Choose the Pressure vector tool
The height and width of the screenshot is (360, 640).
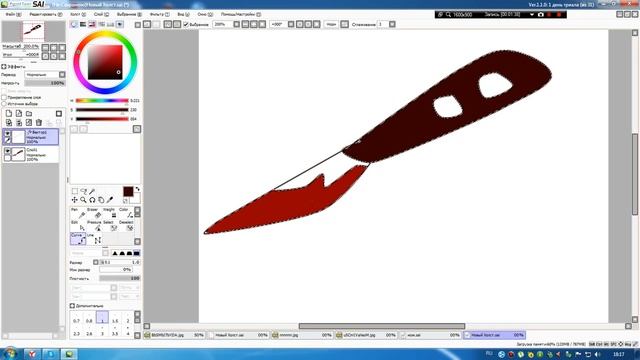(x=94, y=226)
